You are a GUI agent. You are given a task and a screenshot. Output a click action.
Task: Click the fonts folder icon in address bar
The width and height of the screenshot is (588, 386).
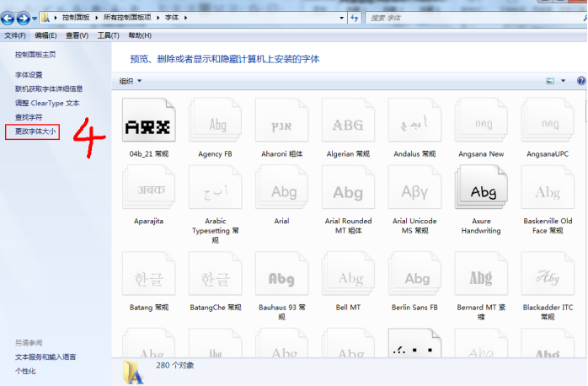[x=45, y=18]
